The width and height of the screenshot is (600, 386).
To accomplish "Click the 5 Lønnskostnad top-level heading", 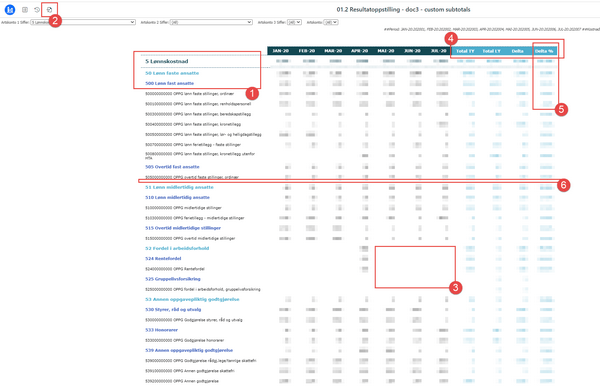I will pos(166,61).
